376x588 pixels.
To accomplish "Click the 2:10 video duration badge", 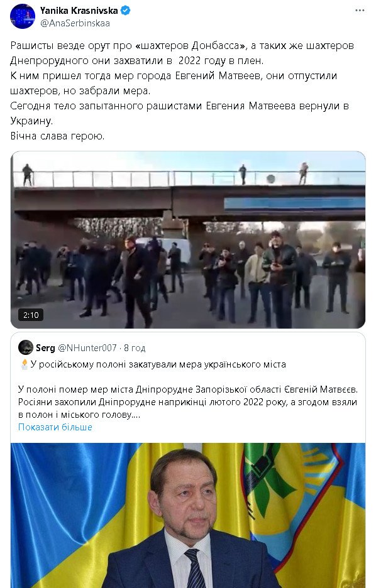I will click(31, 315).
